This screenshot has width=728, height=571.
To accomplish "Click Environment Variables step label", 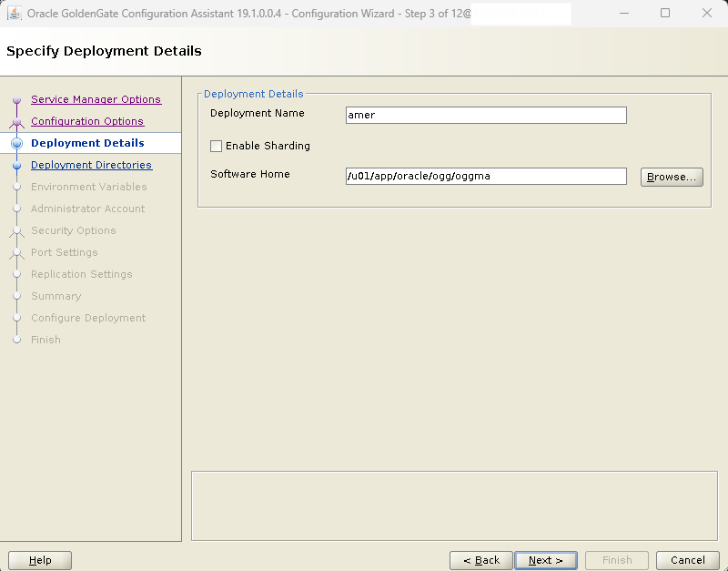I will 88,187.
